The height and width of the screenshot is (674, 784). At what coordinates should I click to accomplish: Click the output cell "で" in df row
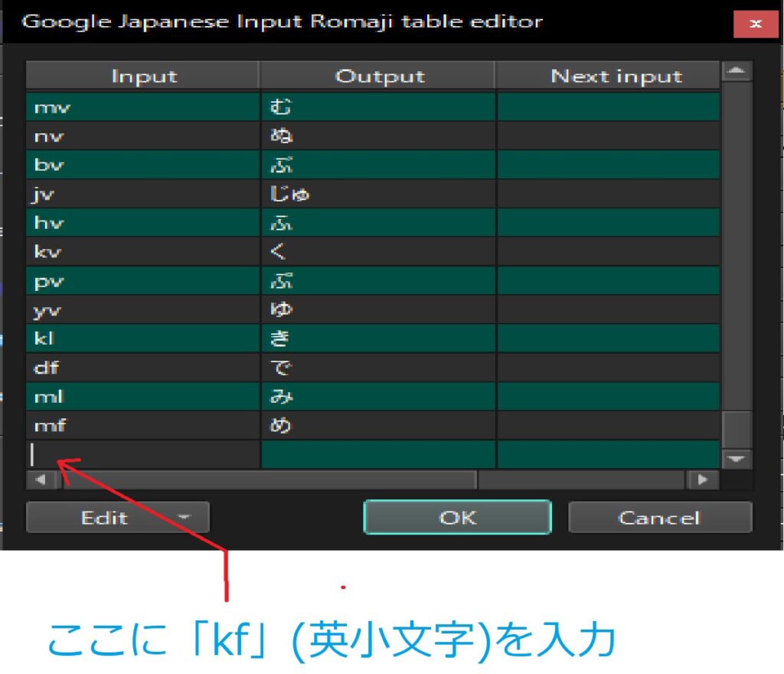click(378, 368)
